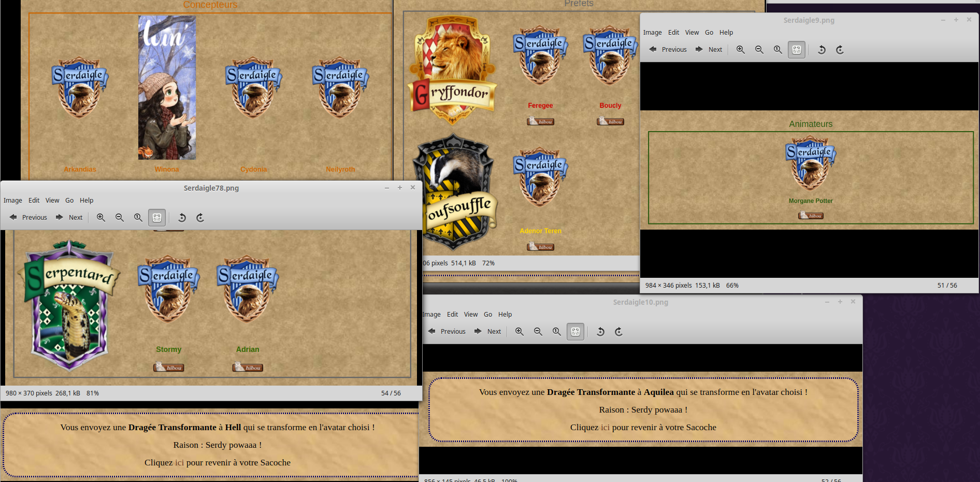Open Image menu in Serdaigle78.png window
Image resolution: width=980 pixels, height=482 pixels.
click(12, 200)
